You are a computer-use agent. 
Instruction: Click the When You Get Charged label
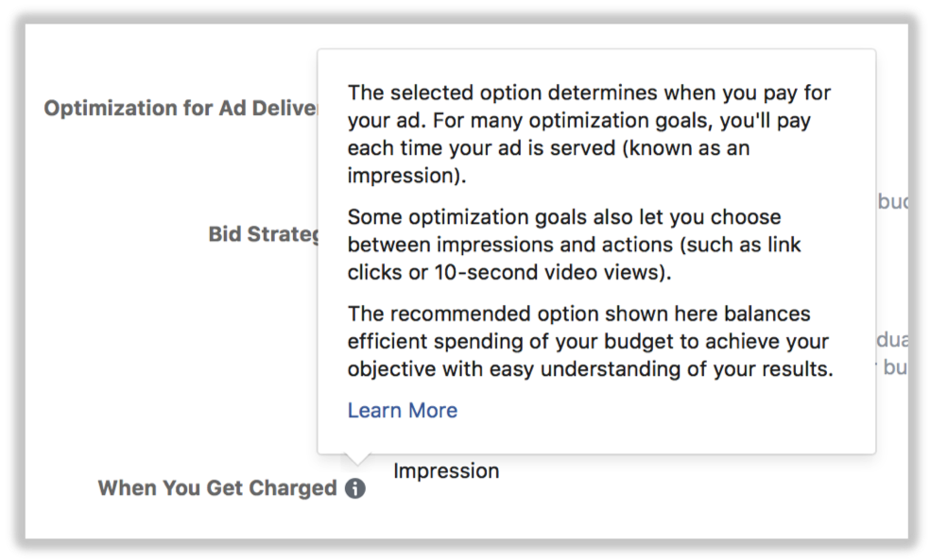pyautogui.click(x=216, y=488)
